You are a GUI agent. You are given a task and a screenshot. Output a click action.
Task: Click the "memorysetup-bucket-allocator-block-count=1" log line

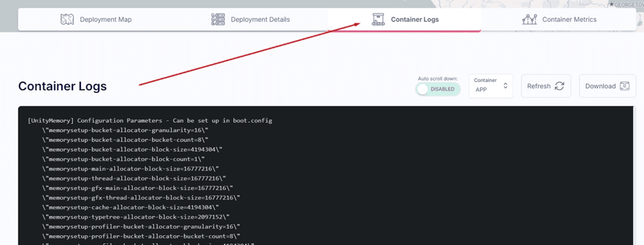[x=123, y=159]
